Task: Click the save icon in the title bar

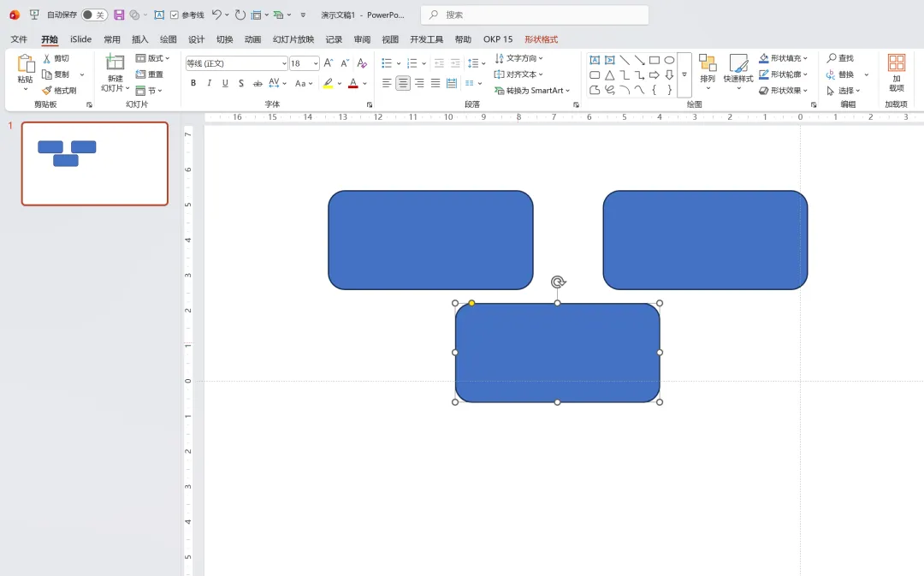Action: (x=119, y=15)
